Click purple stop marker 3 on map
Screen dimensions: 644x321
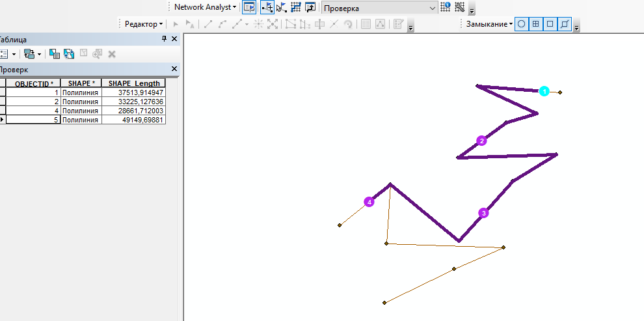point(484,213)
